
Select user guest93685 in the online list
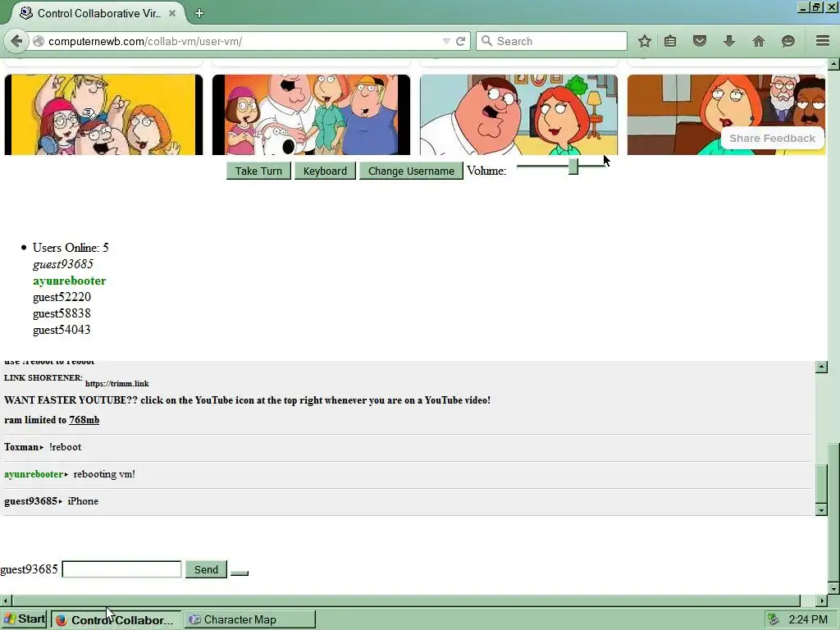point(62,264)
